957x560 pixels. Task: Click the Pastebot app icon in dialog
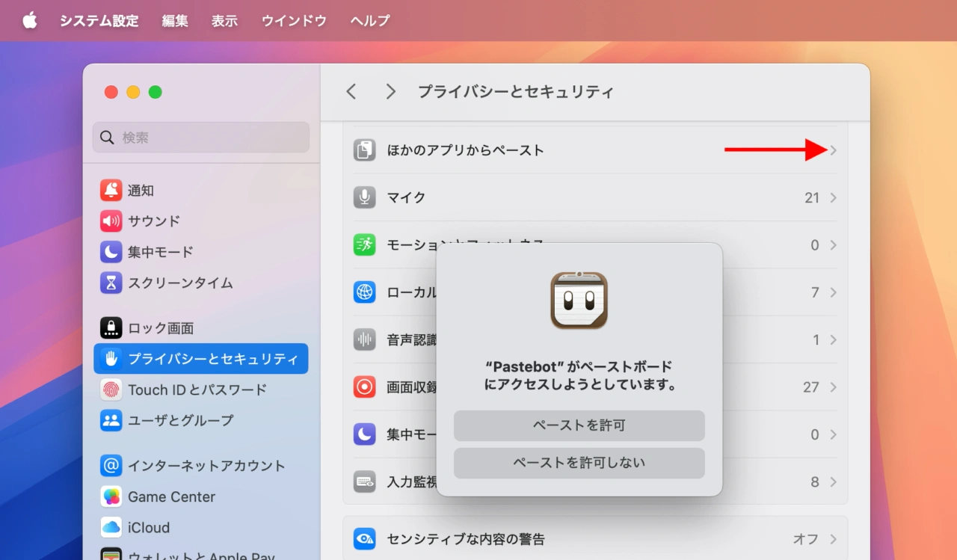pos(579,301)
